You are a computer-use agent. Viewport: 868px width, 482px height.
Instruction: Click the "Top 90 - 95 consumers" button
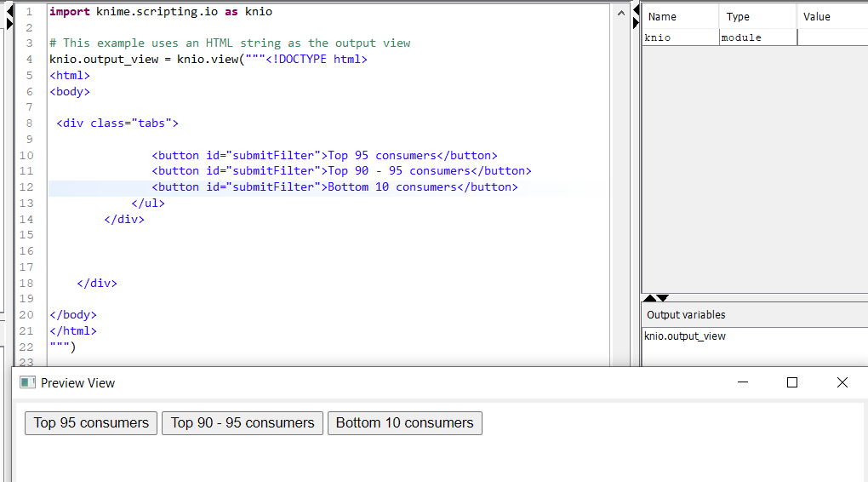(x=243, y=423)
